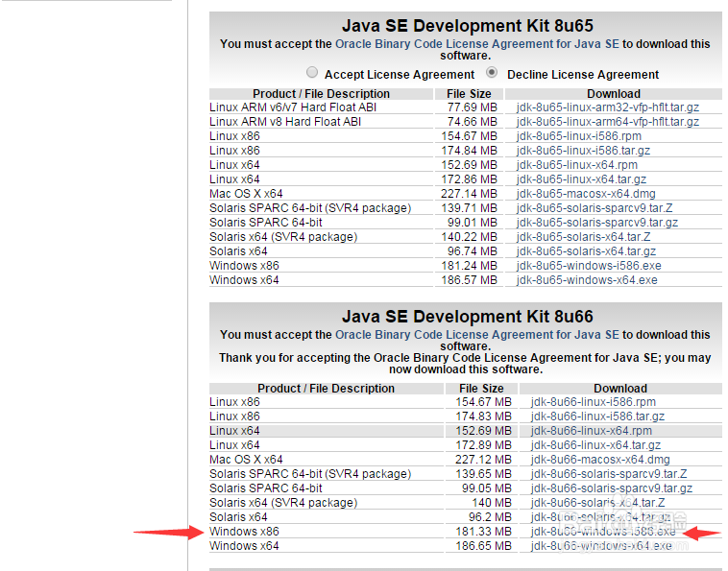This screenshot has height=571, width=728.
Task: Click the '96.2 MB' file size cell
Action: coord(481,517)
